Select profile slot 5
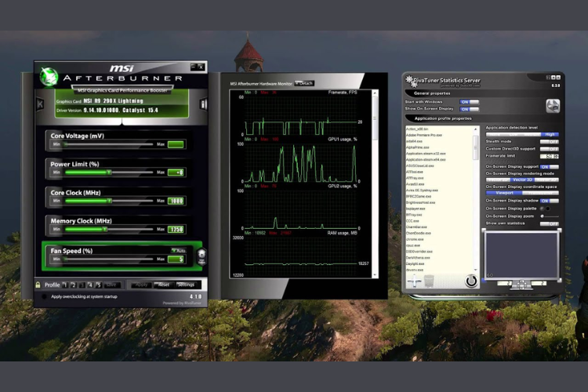 point(99,285)
